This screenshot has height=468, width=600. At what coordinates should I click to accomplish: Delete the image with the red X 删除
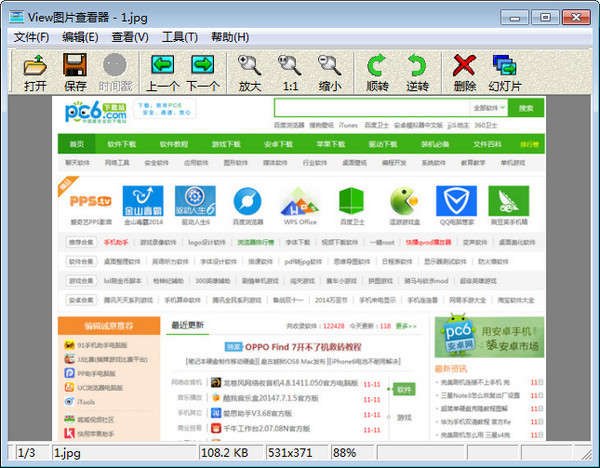(x=465, y=72)
